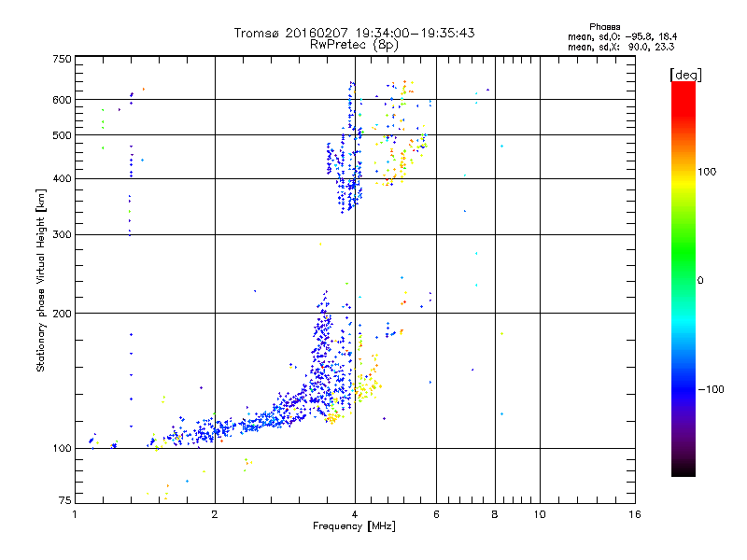The height and width of the screenshot is (560, 747).
Task: Click the black bottom of the colorbar
Action: [684, 470]
